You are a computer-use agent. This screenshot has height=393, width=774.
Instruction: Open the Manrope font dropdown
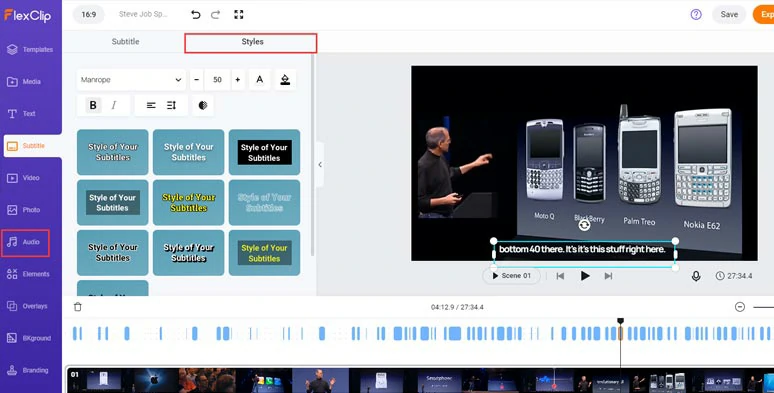pos(131,79)
